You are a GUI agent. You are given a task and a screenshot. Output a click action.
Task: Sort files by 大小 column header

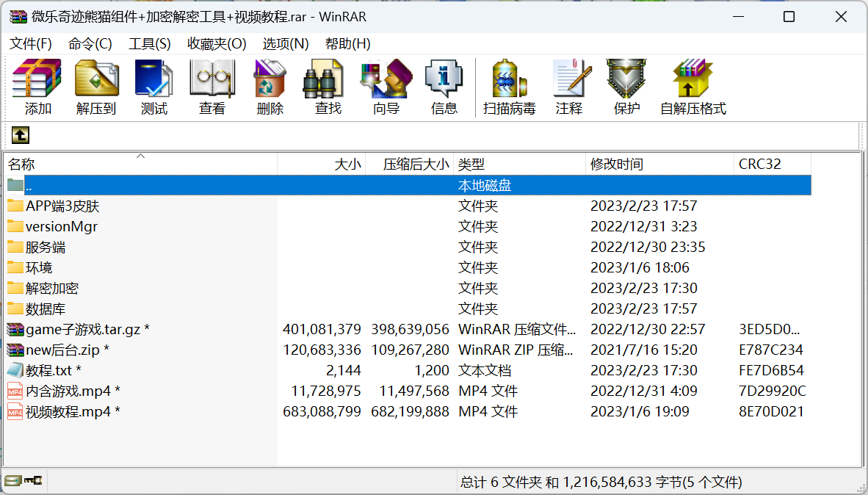(x=321, y=165)
